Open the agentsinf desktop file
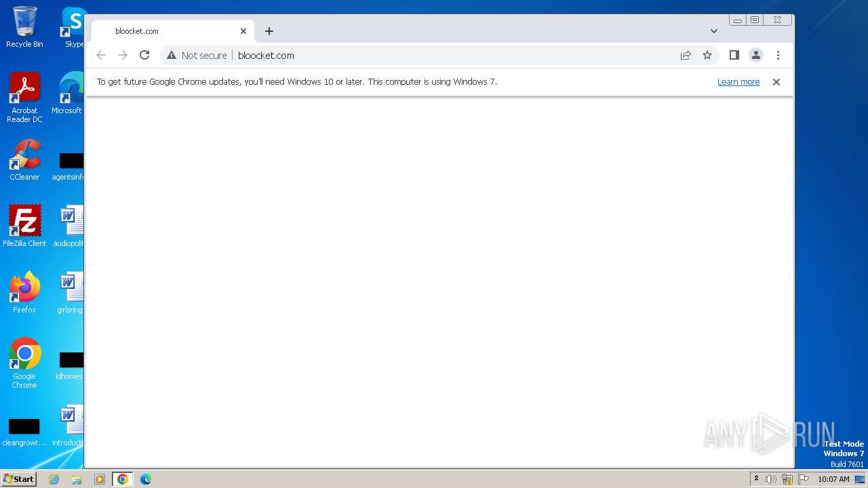 click(x=68, y=166)
